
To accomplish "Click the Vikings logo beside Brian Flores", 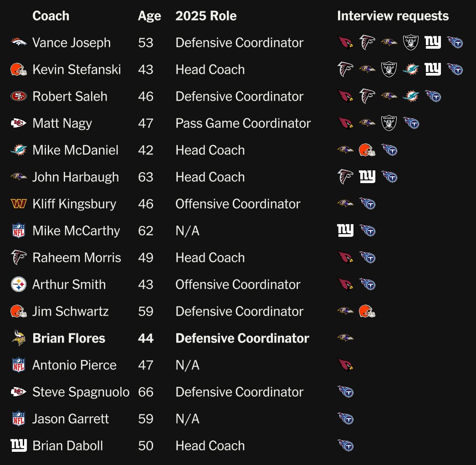I will [19, 338].
